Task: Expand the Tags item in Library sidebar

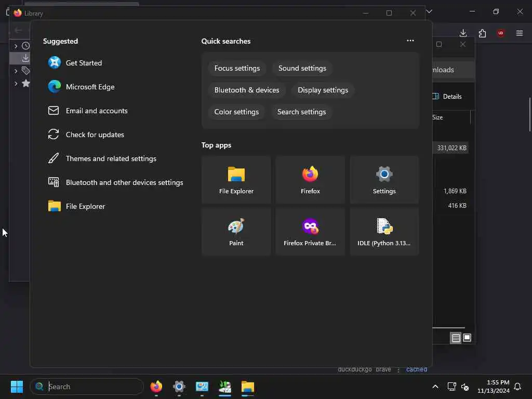Action: tap(16, 71)
